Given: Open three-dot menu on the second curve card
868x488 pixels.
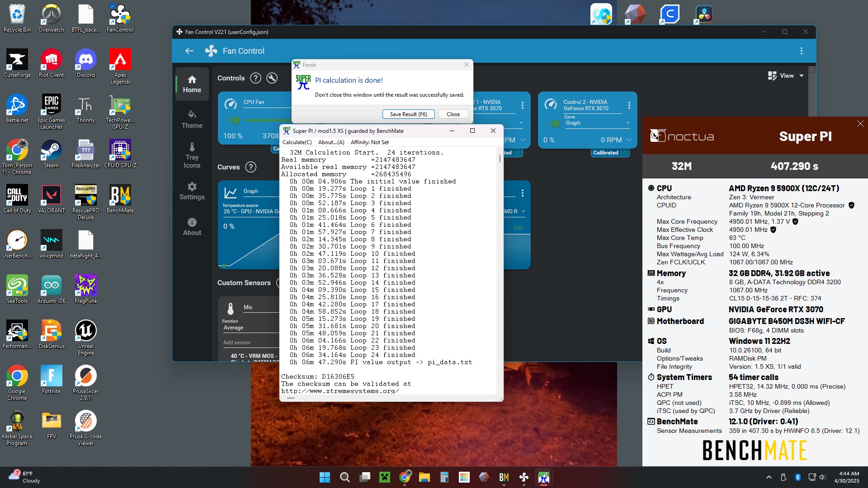Looking at the screenshot, I should (522, 193).
